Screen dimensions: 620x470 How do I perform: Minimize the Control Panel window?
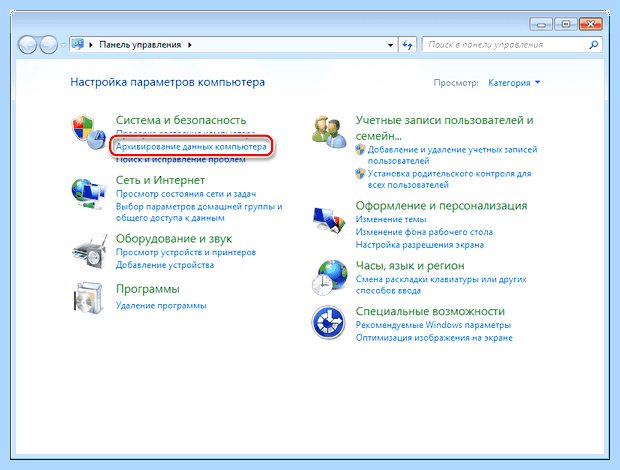[x=541, y=25]
